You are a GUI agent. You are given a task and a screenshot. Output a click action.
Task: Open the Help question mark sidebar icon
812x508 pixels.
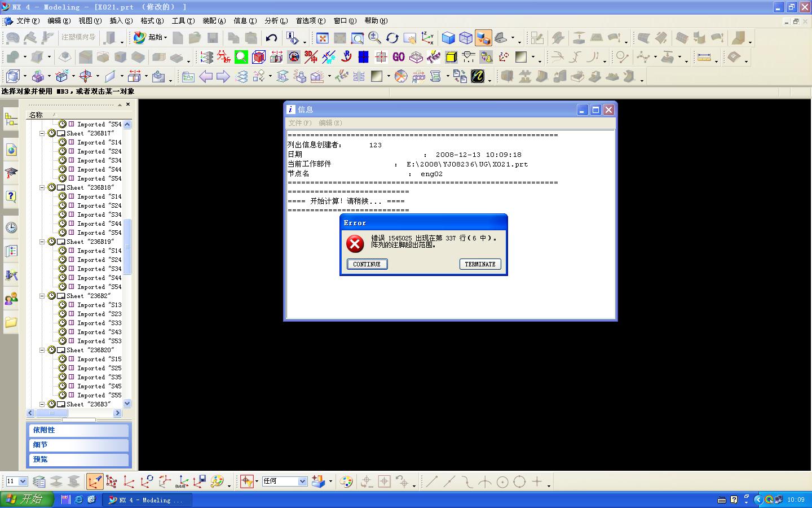[x=11, y=196]
